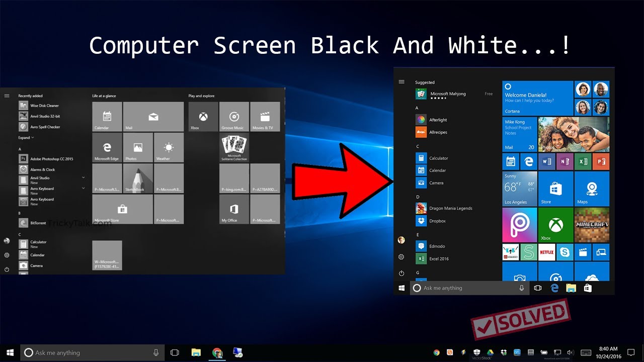Screen dimensions: 644x362
Task: Click bottom taskbar Ask me anything box
Action: click(92, 352)
